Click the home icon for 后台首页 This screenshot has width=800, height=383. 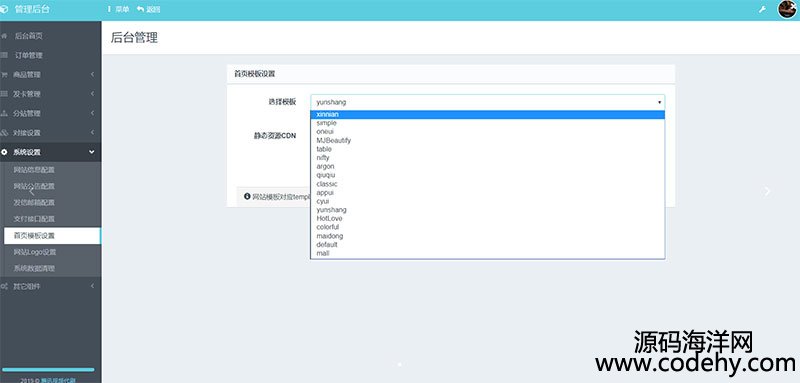[x=4, y=36]
